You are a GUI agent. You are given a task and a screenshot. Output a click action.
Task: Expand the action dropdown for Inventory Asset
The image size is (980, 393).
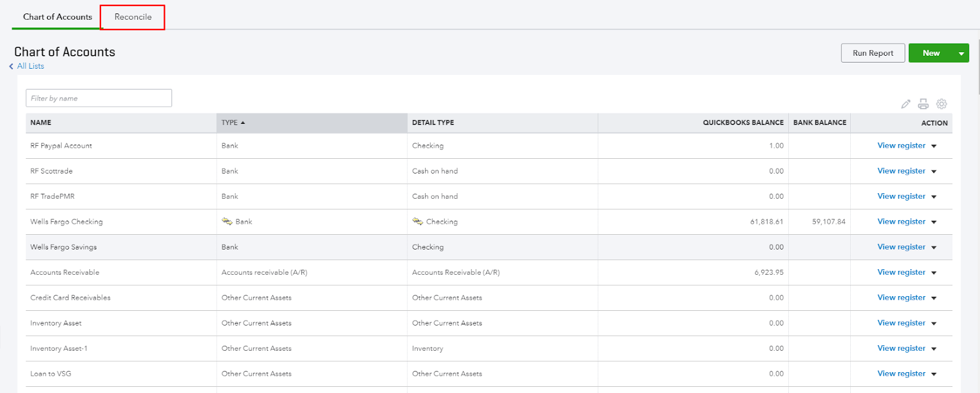934,323
